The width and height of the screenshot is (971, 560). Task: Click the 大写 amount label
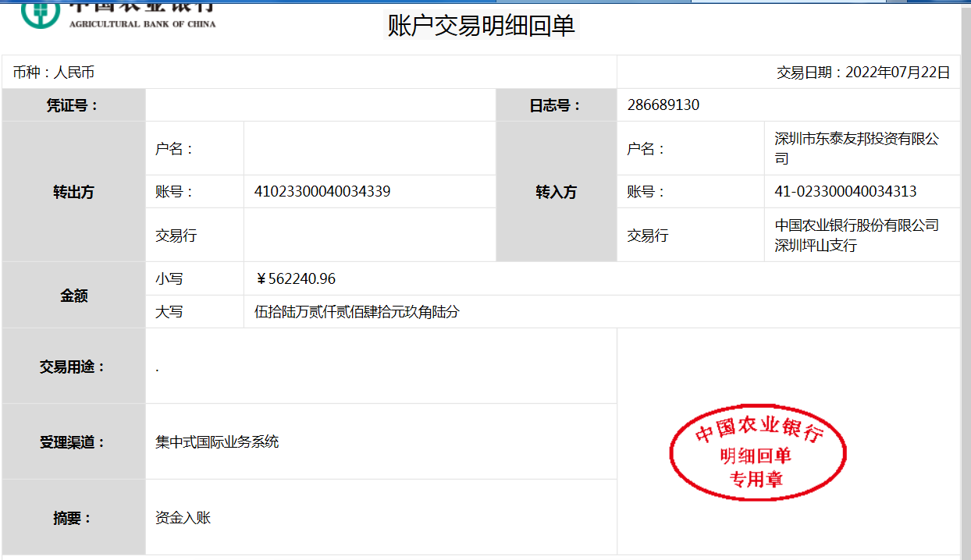[x=169, y=312]
